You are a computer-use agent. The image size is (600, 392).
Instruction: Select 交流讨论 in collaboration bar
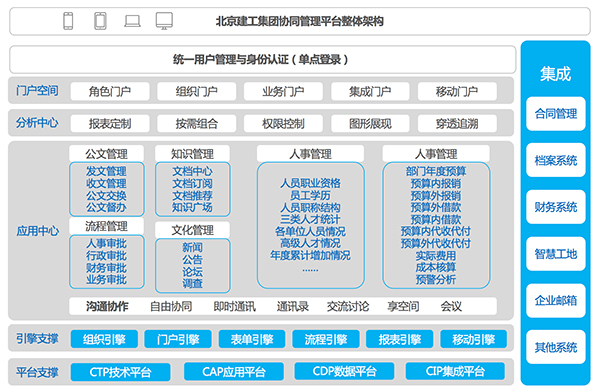[348, 306]
